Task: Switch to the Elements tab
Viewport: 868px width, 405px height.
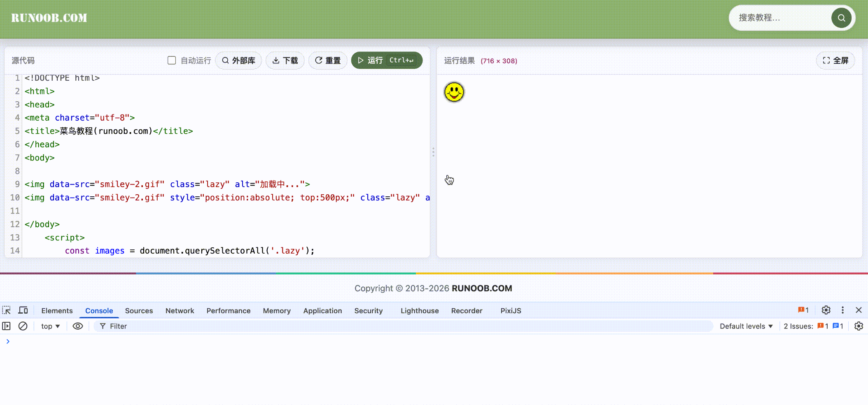Action: click(57, 311)
